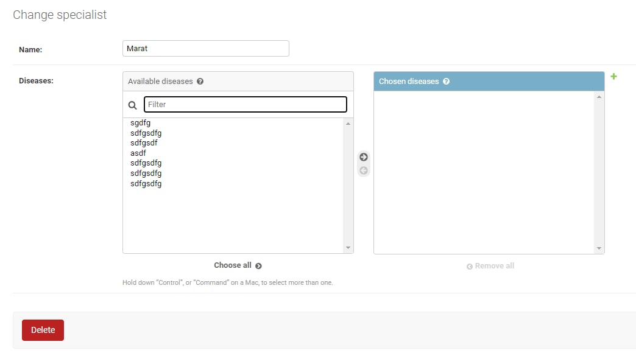Select 'sdfgsdf' in available diseases
This screenshot has width=636, height=364.
coord(144,142)
